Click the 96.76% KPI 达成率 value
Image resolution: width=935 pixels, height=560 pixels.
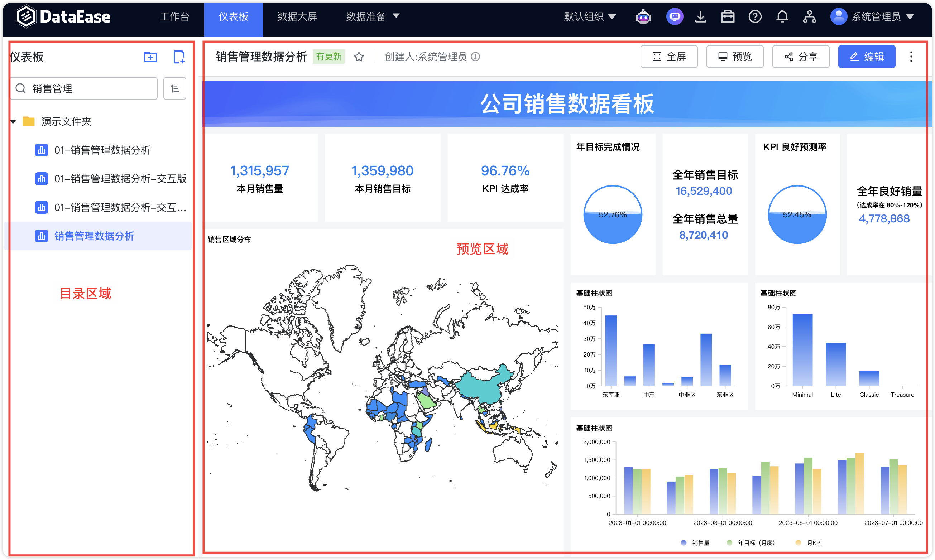coord(505,171)
